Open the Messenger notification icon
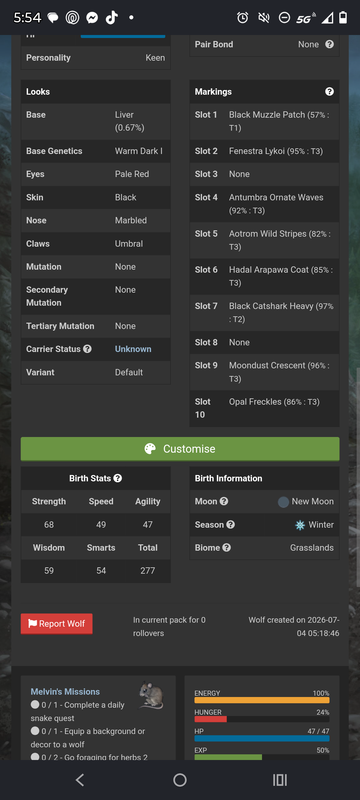Image resolution: width=360 pixels, height=800 pixels. pyautogui.click(x=92, y=18)
